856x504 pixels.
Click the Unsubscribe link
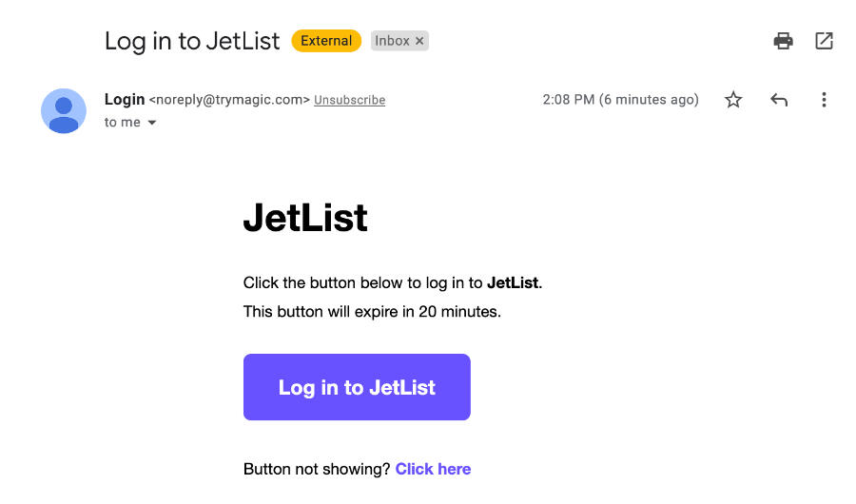[x=349, y=100]
